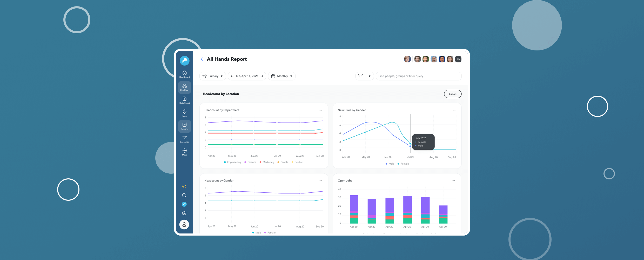
Task: Toggle Engineering series in department legend
Action: click(x=232, y=162)
